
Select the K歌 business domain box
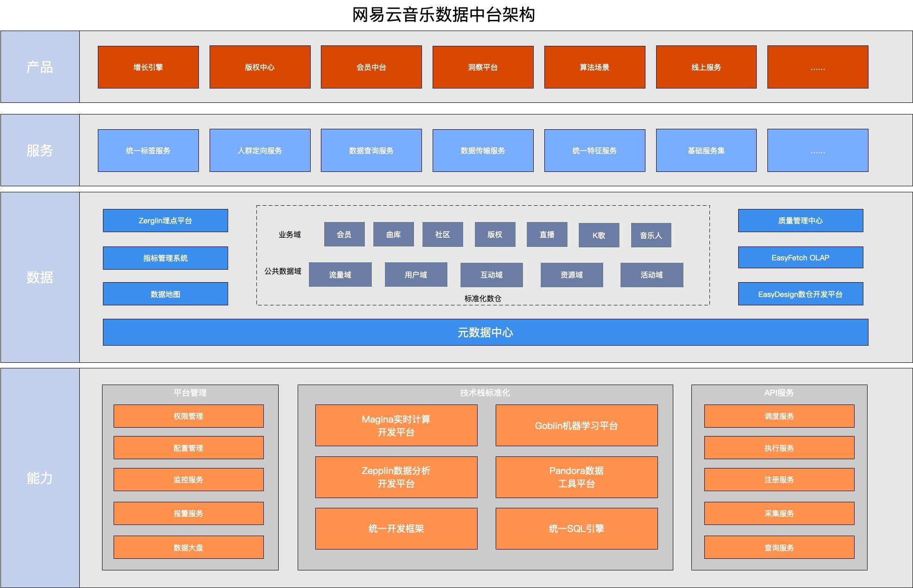tap(599, 235)
